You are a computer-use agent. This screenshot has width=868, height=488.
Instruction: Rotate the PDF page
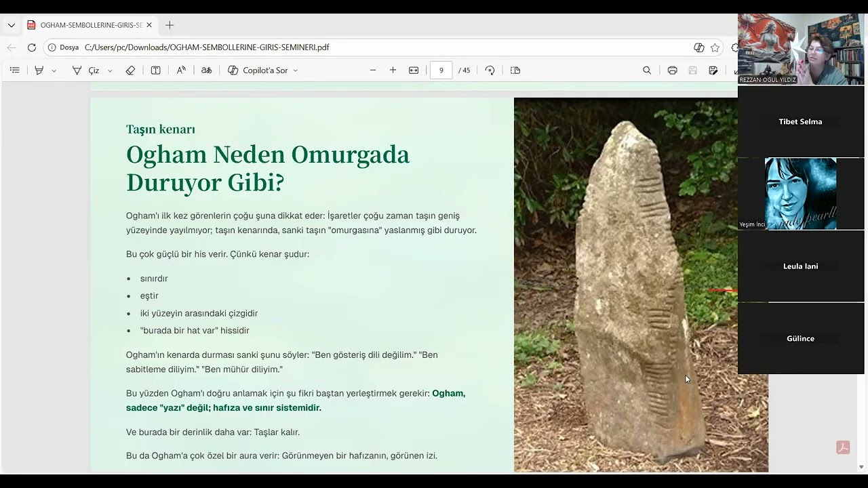point(490,70)
